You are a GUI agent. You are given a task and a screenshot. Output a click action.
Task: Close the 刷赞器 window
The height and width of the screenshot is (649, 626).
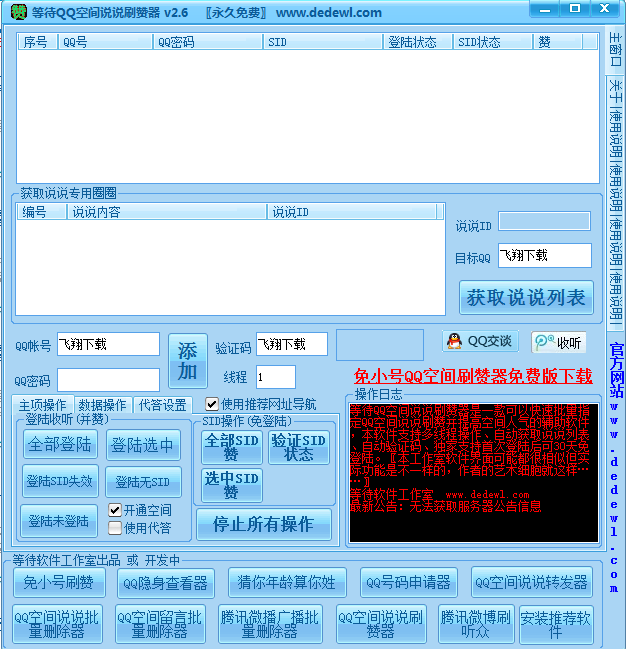[x=605, y=9]
